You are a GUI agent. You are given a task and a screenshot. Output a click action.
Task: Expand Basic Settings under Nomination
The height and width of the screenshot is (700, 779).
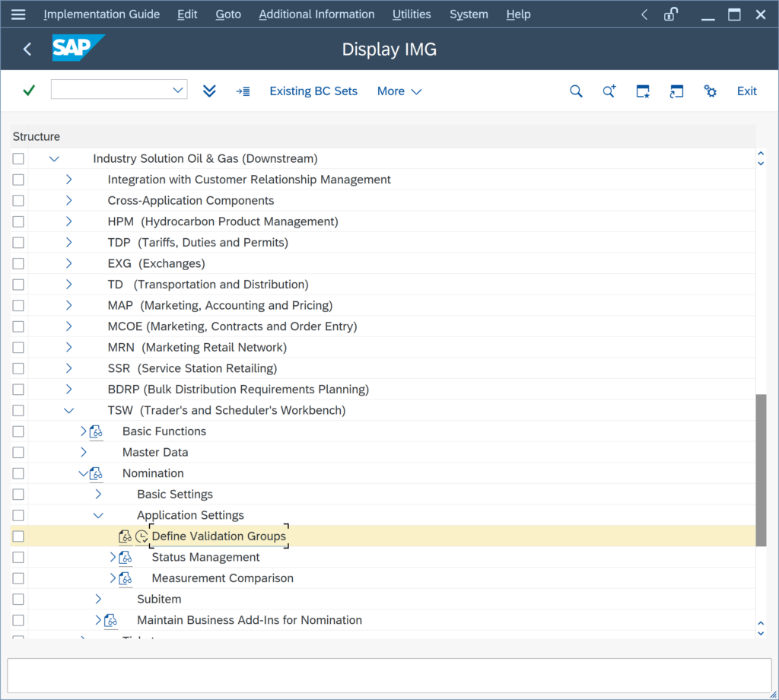click(98, 495)
